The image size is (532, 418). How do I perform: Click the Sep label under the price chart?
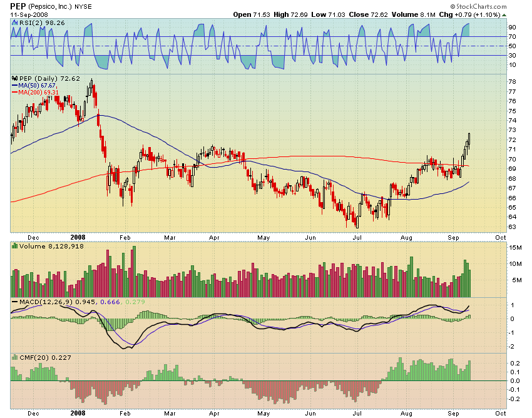[x=453, y=238]
